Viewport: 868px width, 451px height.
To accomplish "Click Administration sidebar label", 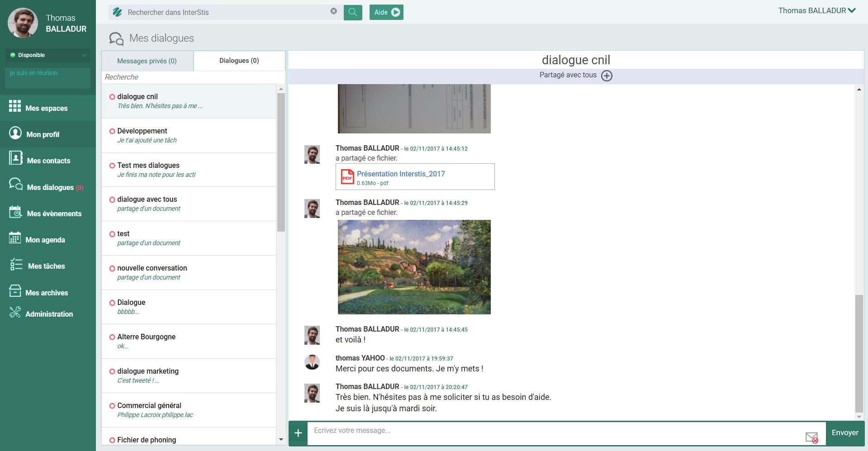I will pos(49,314).
